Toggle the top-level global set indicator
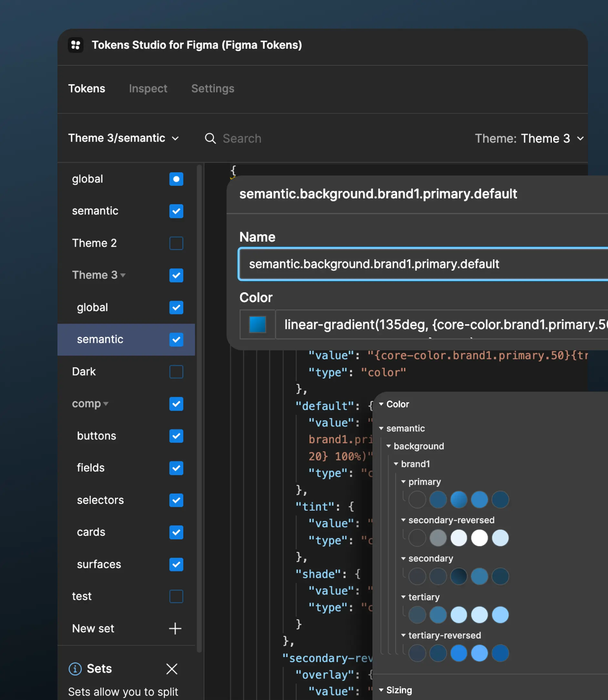This screenshot has width=608, height=700. 176,179
